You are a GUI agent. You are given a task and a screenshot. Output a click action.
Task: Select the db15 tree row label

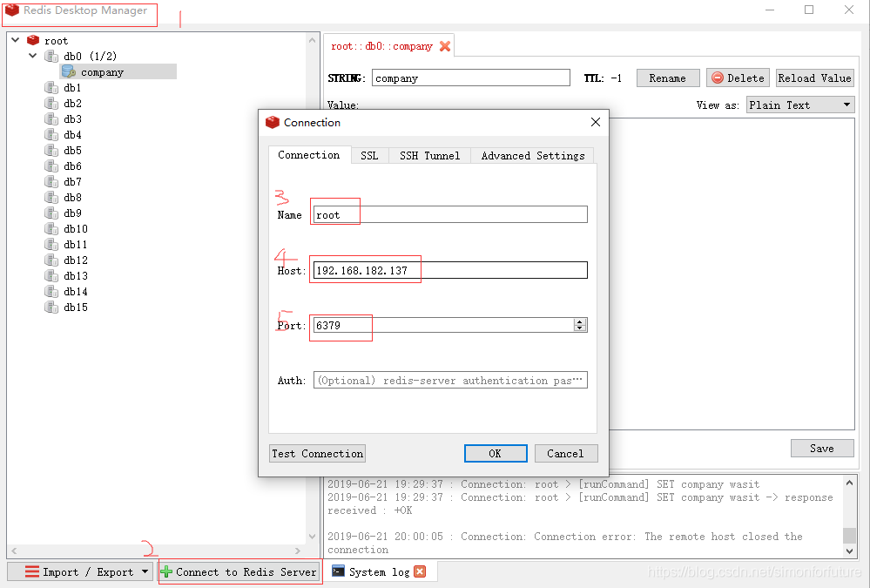[x=76, y=307]
